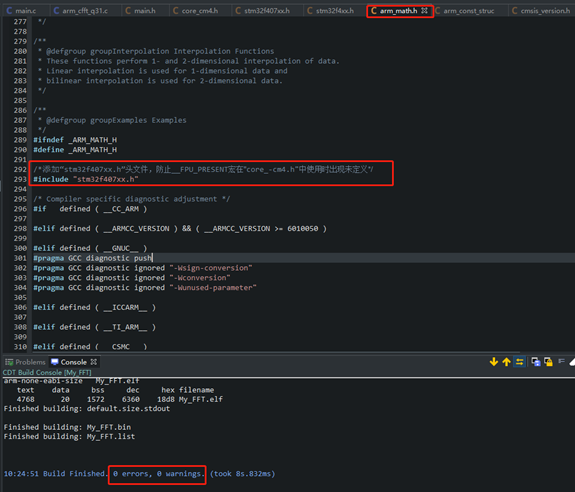Click the clear console eraser icon
Screen dimensions: 575x492
point(572,362)
